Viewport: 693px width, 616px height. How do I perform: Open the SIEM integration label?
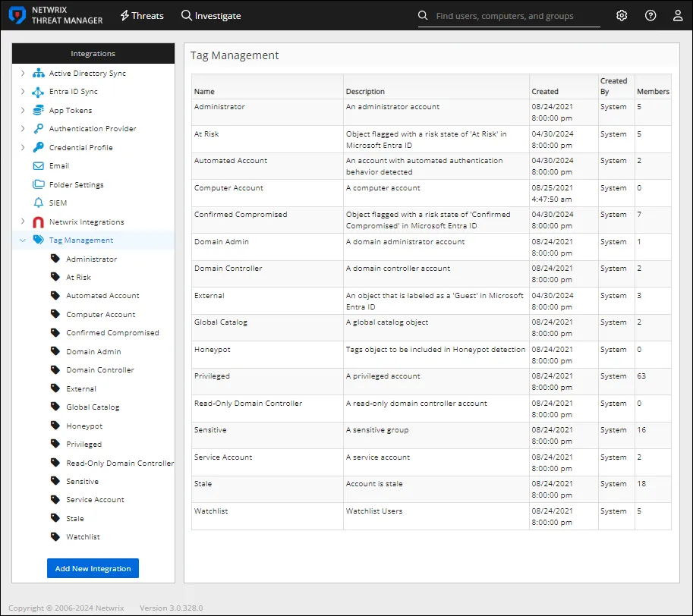(x=58, y=203)
